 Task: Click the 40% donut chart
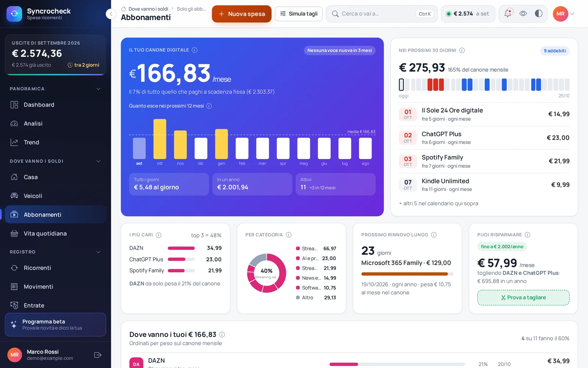click(266, 273)
